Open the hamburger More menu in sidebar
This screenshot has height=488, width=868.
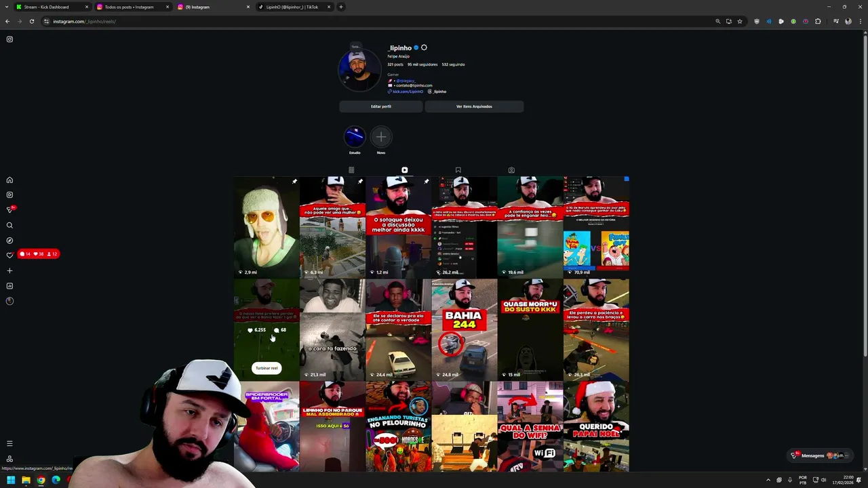click(9, 443)
